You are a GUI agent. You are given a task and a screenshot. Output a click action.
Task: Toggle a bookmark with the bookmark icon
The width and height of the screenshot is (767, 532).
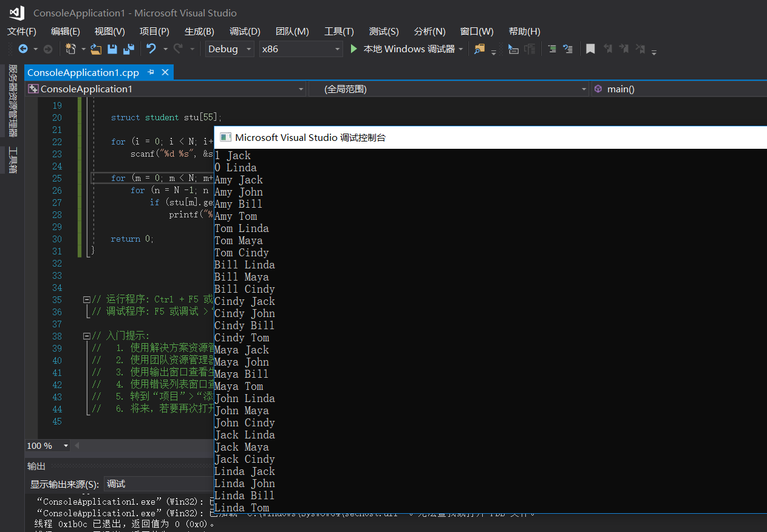pos(590,49)
